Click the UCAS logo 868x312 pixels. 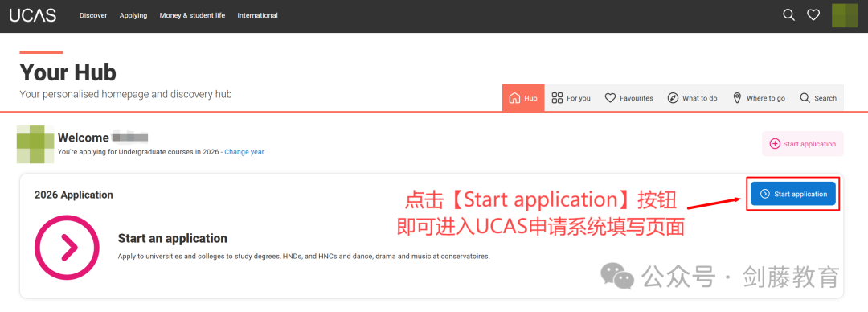[33, 15]
